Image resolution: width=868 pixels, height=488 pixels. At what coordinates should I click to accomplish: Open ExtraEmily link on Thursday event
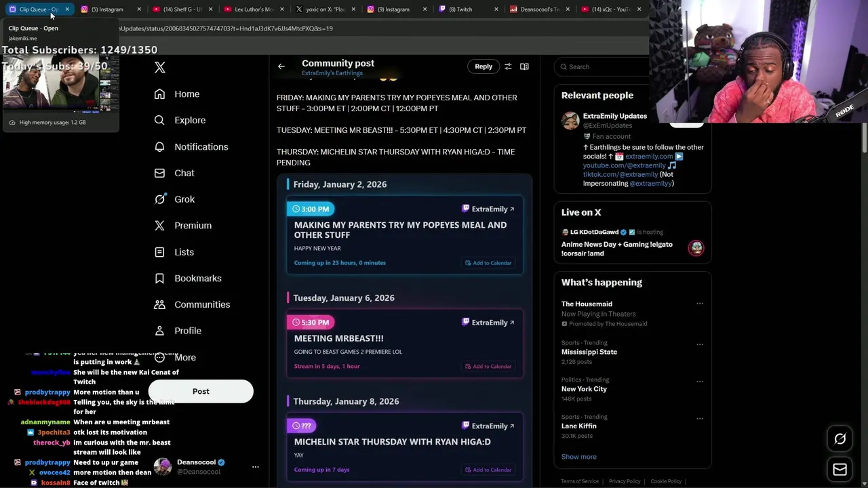tap(488, 426)
